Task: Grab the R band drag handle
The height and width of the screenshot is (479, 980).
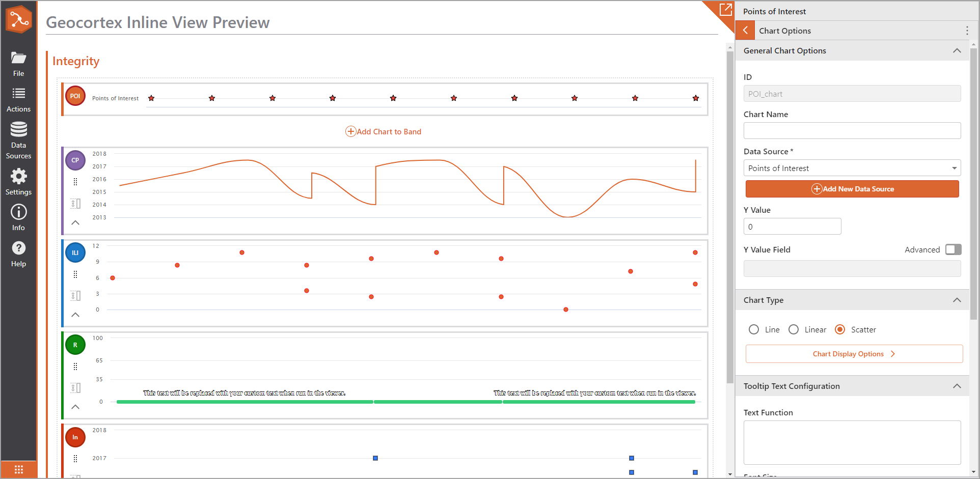Action: [x=75, y=367]
